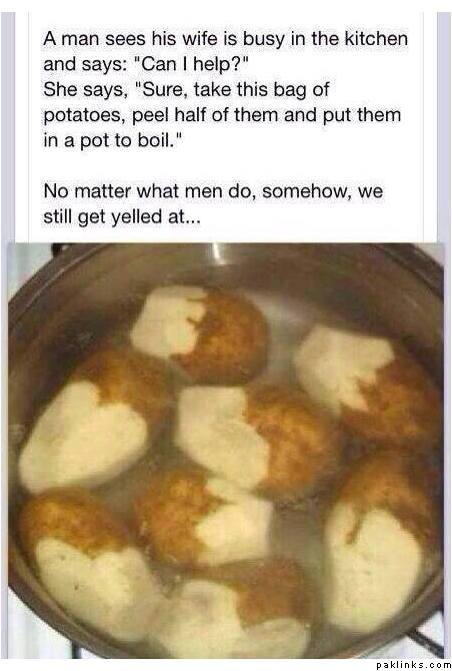
Task: Click the text line 'A man sees his wife'
Action: coord(226,39)
